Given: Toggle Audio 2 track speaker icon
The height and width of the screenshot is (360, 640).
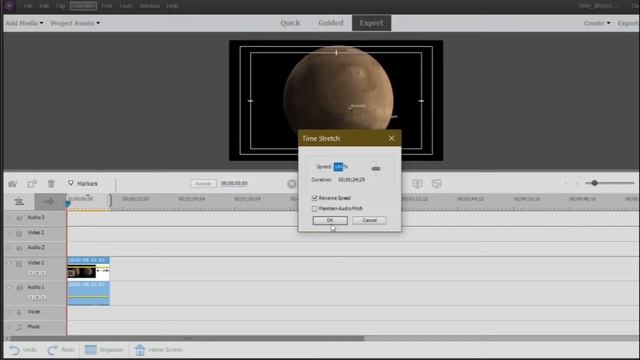Looking at the screenshot, I should point(19,248).
